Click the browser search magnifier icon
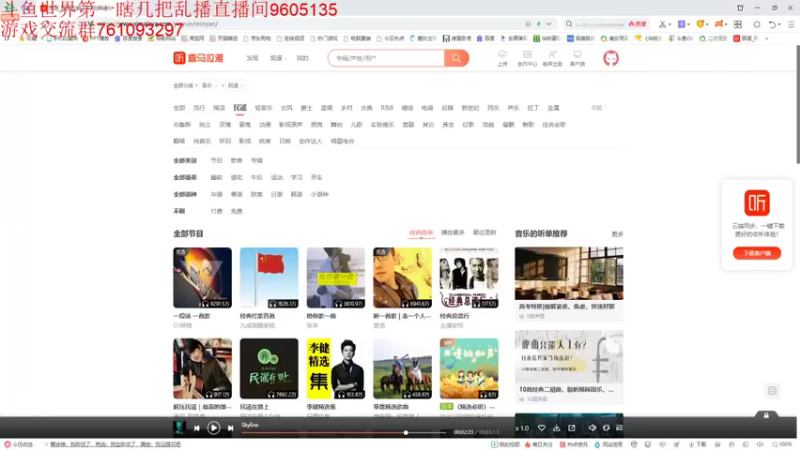This screenshot has height=450, width=800. pyautogui.click(x=569, y=24)
